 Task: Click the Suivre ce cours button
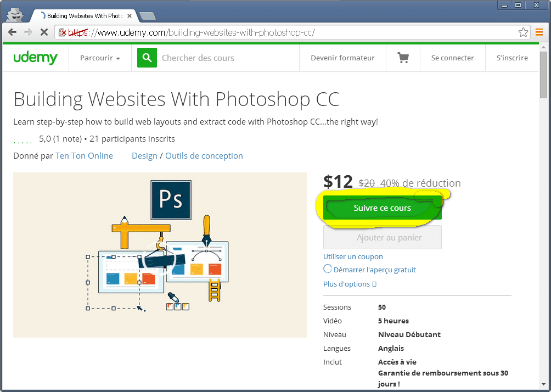point(383,208)
